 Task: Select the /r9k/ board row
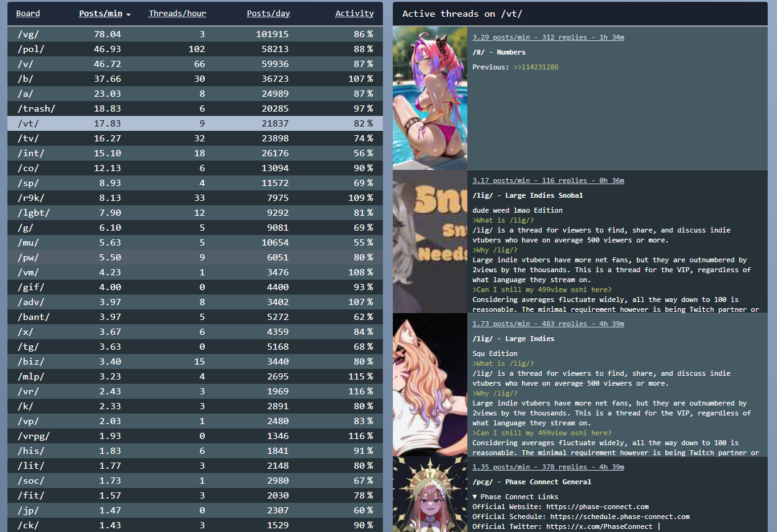tap(195, 198)
